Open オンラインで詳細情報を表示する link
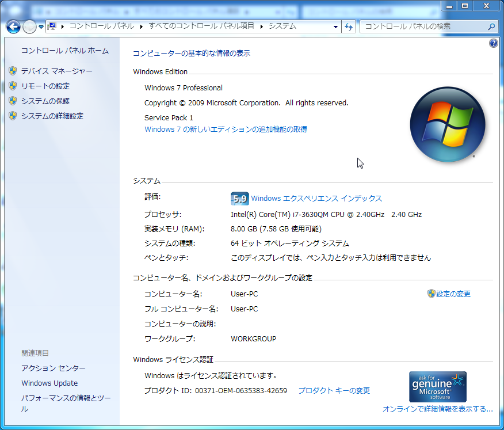 437,409
